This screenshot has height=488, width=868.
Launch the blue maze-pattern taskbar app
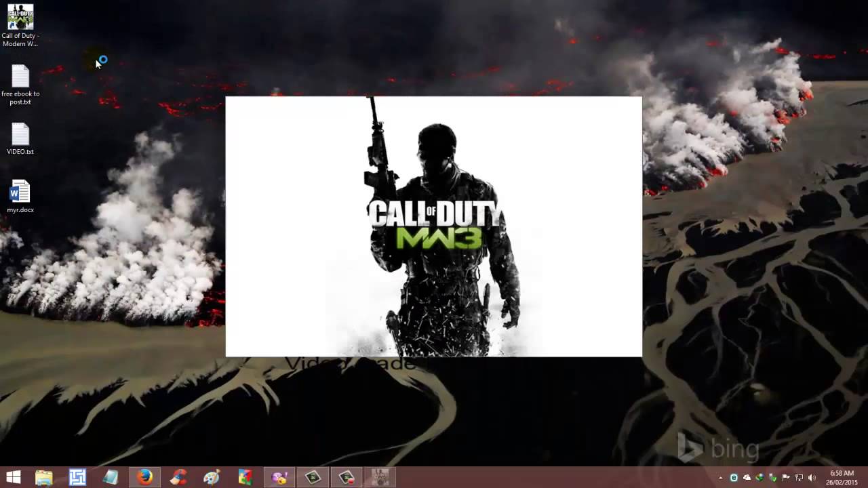77,477
